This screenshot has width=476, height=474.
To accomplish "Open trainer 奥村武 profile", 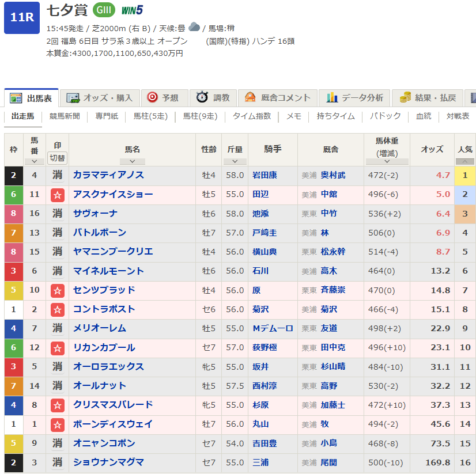I will [333, 175].
